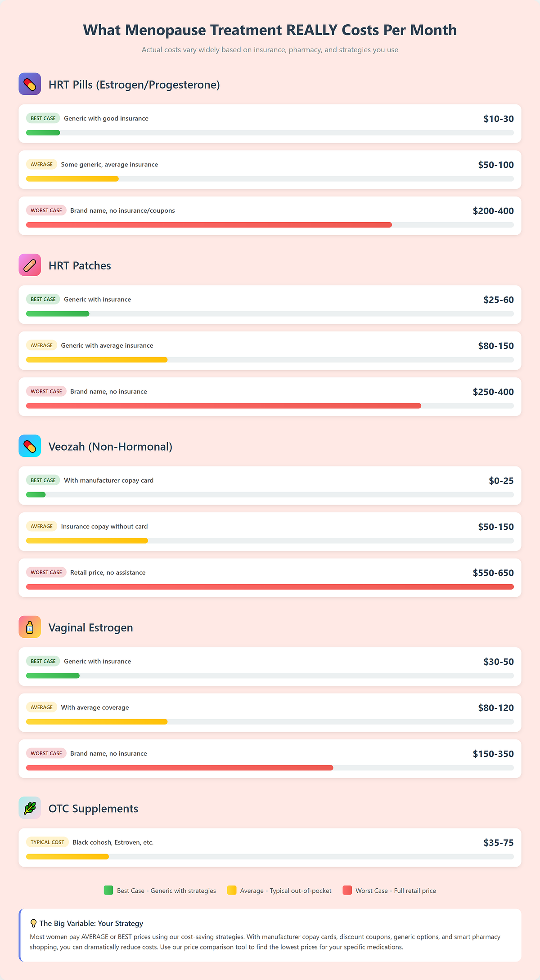The height and width of the screenshot is (980, 540).
Task: Click the HRT Patches bandage icon
Action: pos(30,265)
